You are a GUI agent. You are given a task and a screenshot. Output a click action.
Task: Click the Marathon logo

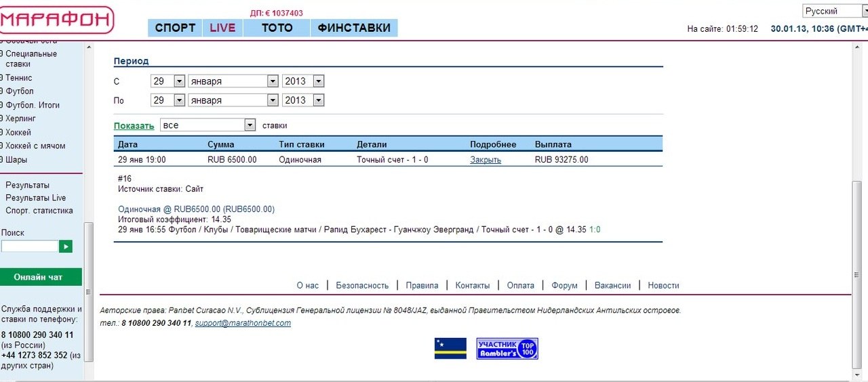click(56, 20)
